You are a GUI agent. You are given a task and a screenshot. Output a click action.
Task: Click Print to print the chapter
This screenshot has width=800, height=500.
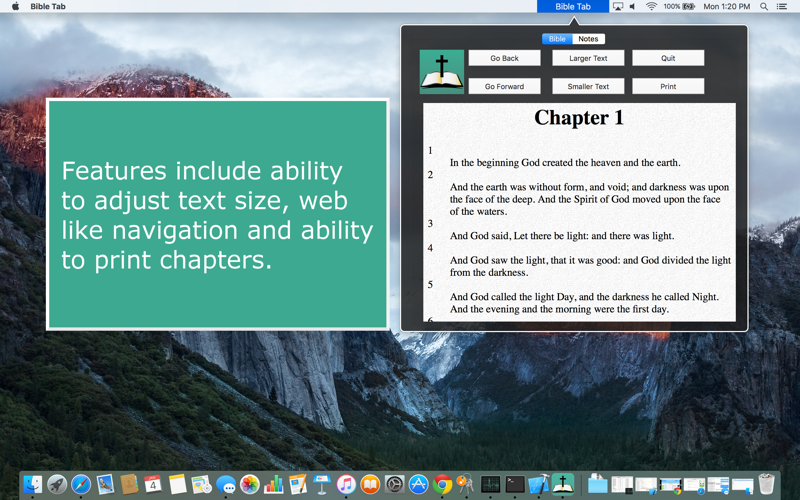point(668,86)
